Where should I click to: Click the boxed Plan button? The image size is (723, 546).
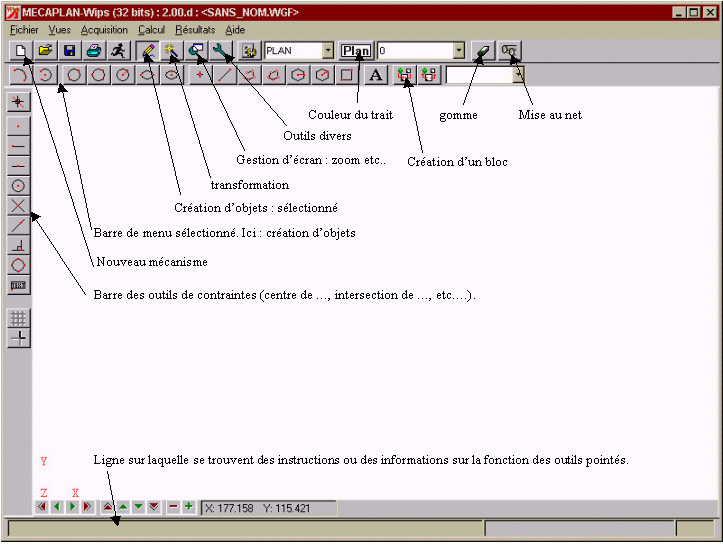coord(356,51)
